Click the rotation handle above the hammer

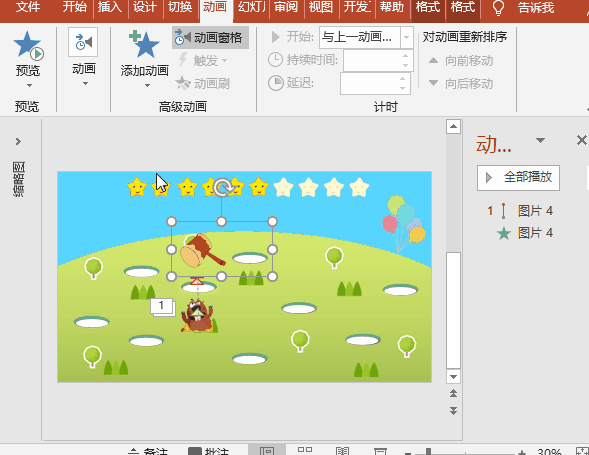(x=222, y=187)
